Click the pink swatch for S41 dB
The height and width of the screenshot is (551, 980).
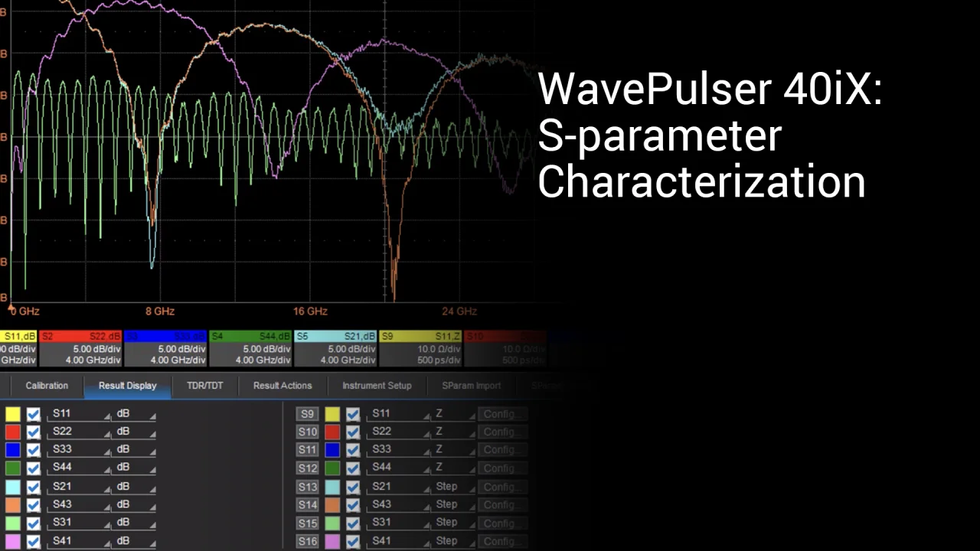(13, 542)
